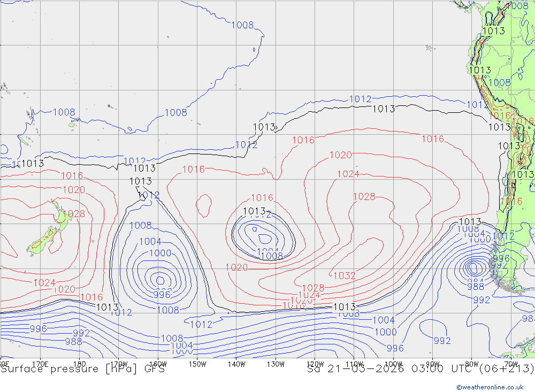Screen dimensions: 535x392
Task: Click the red 1016 label near 90W
Action: click(x=433, y=139)
